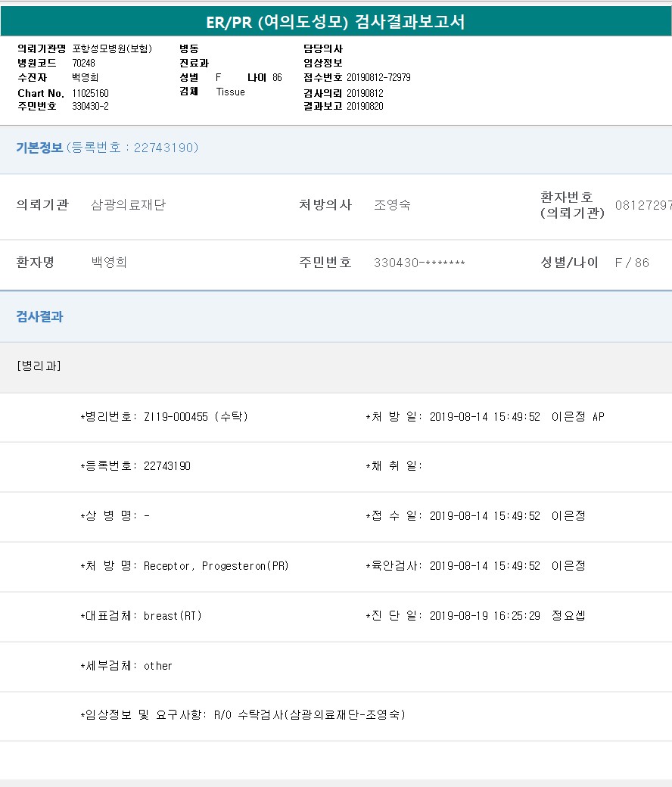Click the 상병명 field showing dash
This screenshot has height=787, width=672.
(x=115, y=516)
